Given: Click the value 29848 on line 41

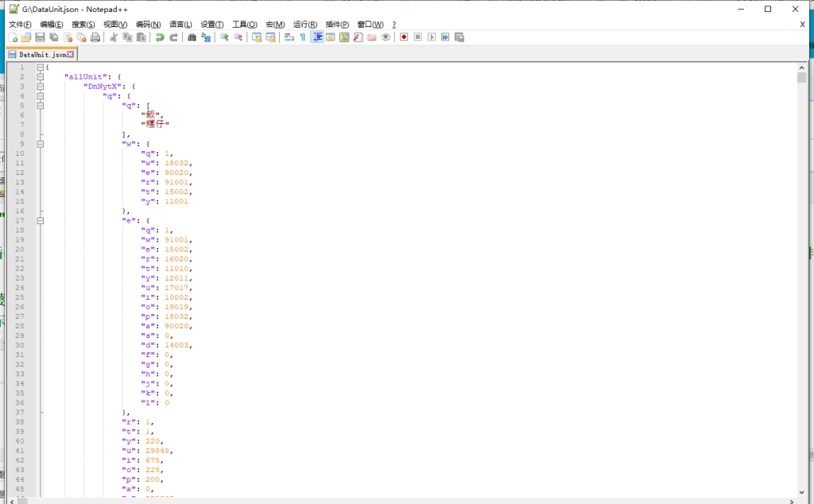Looking at the screenshot, I should (157, 451).
